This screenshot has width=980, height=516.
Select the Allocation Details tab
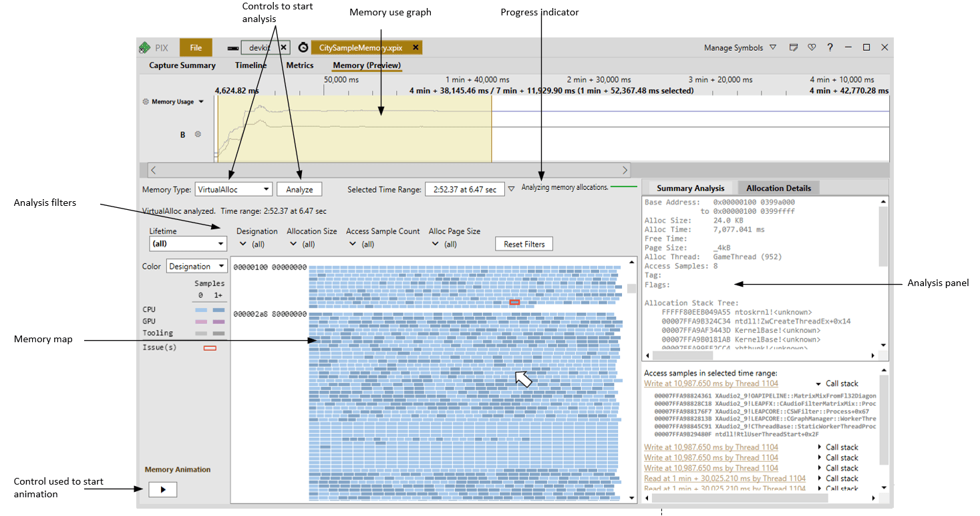coord(778,188)
